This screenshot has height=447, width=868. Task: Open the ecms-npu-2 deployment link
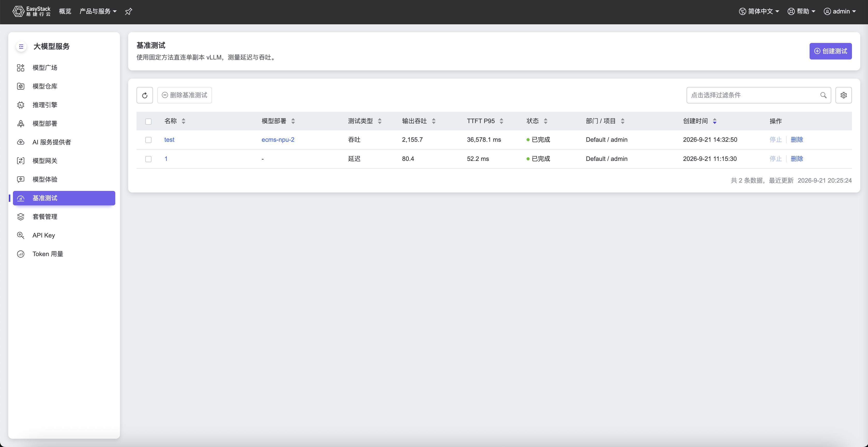click(x=278, y=140)
